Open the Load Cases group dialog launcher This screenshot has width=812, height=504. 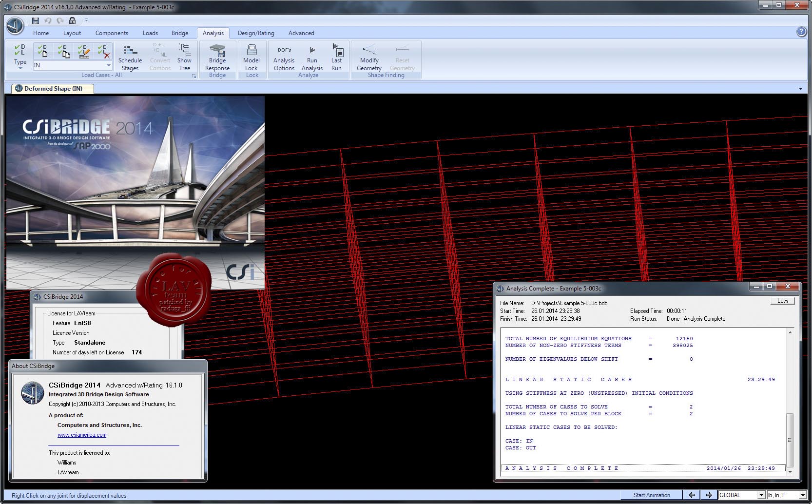[194, 76]
